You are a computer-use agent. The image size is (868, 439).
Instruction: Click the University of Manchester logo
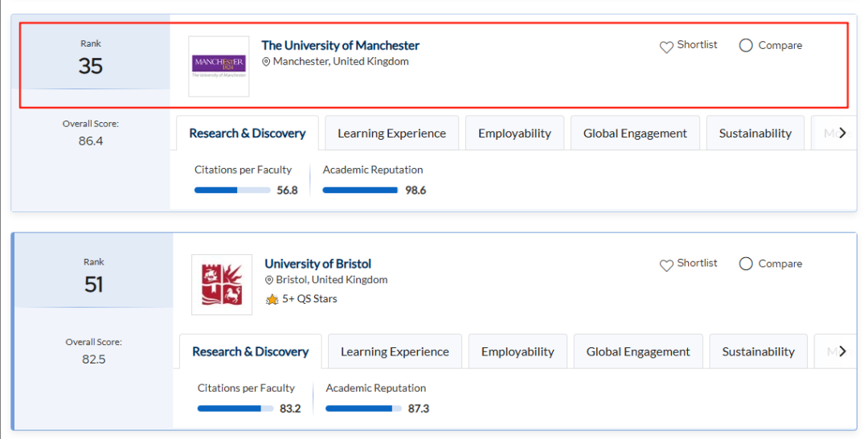point(219,67)
